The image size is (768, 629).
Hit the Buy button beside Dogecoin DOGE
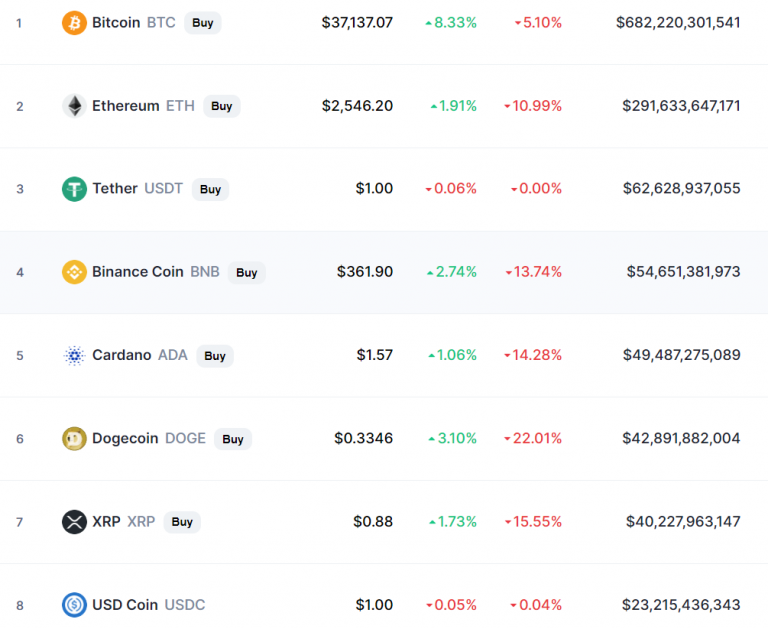(x=232, y=438)
